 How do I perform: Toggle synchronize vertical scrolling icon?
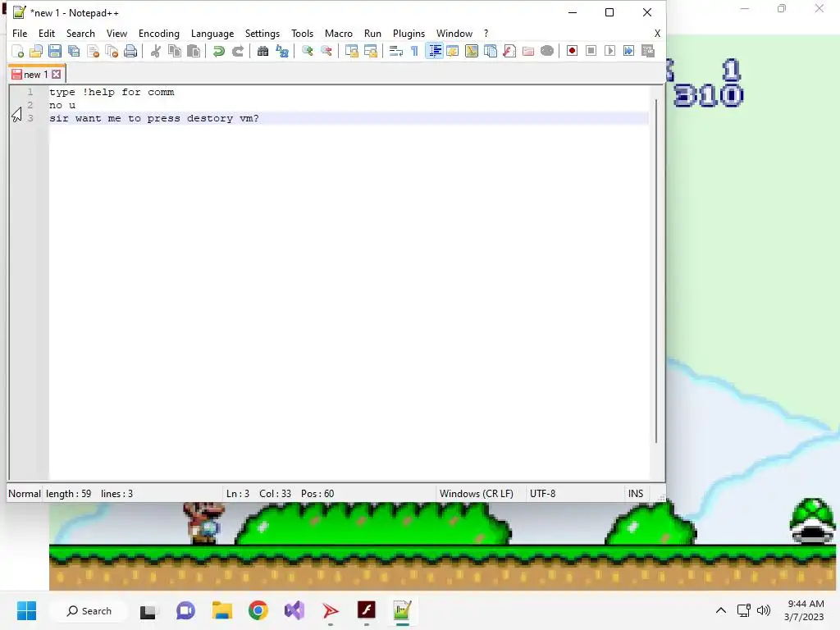click(351, 52)
